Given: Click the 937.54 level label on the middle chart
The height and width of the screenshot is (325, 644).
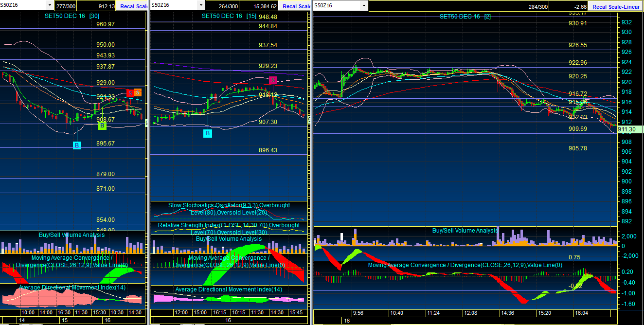Looking at the screenshot, I should 268,45.
